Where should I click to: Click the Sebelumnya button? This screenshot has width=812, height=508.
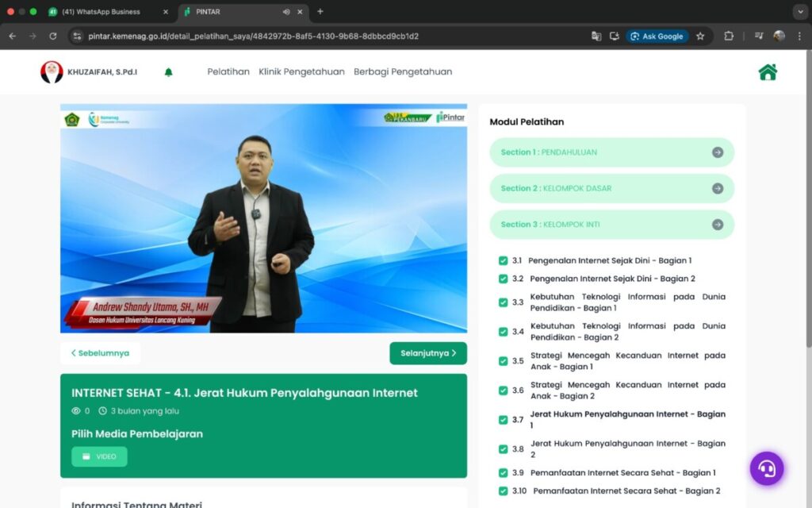coord(100,353)
